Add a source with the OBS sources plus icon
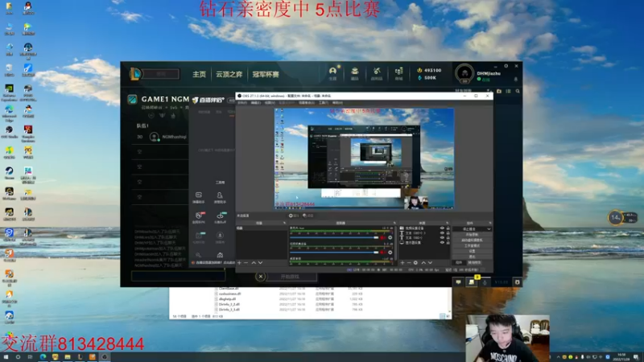 [402, 263]
